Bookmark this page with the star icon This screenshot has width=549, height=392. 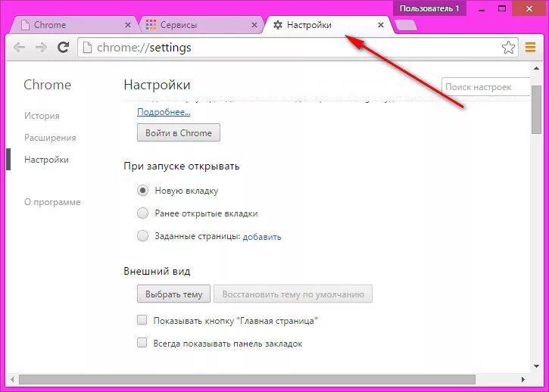(508, 47)
